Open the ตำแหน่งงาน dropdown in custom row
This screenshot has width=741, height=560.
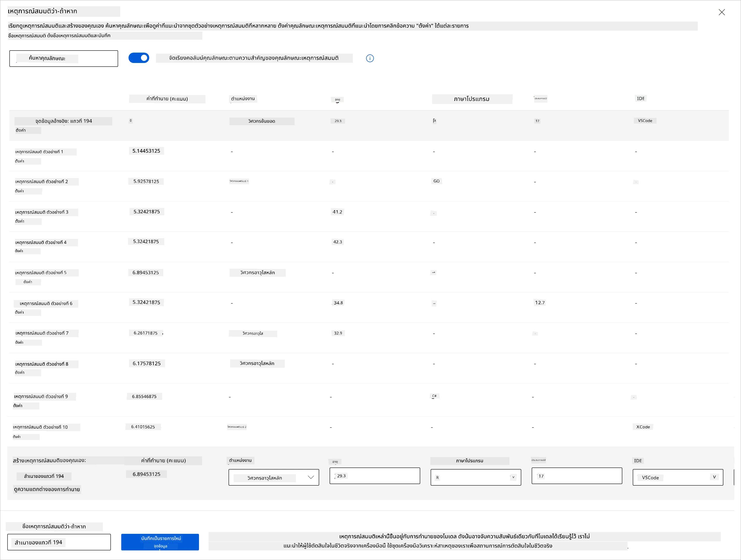tap(274, 478)
